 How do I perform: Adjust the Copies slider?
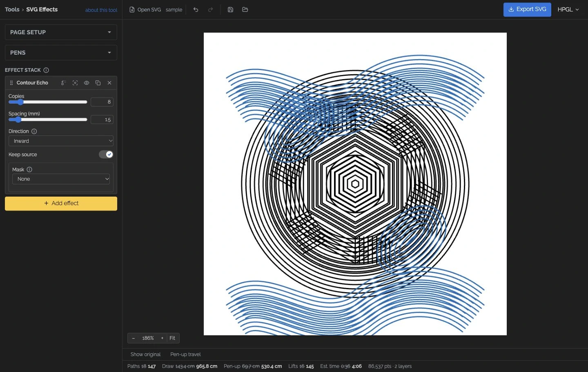coord(48,102)
